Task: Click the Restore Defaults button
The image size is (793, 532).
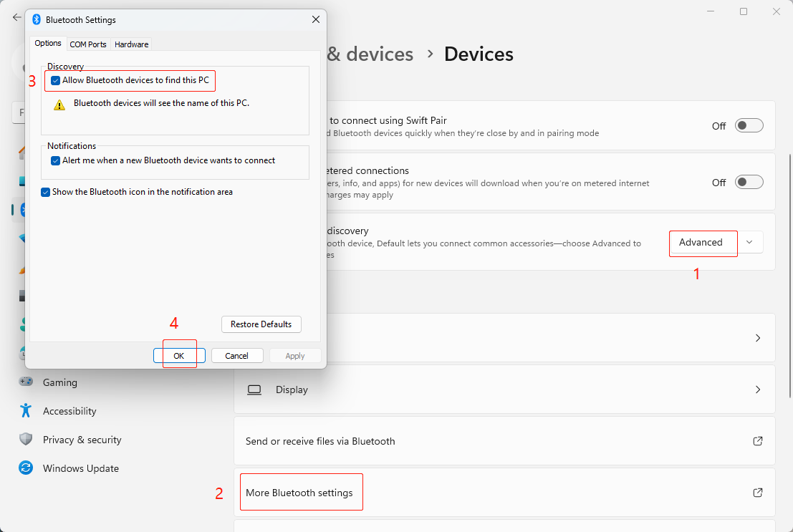Action: tap(261, 324)
